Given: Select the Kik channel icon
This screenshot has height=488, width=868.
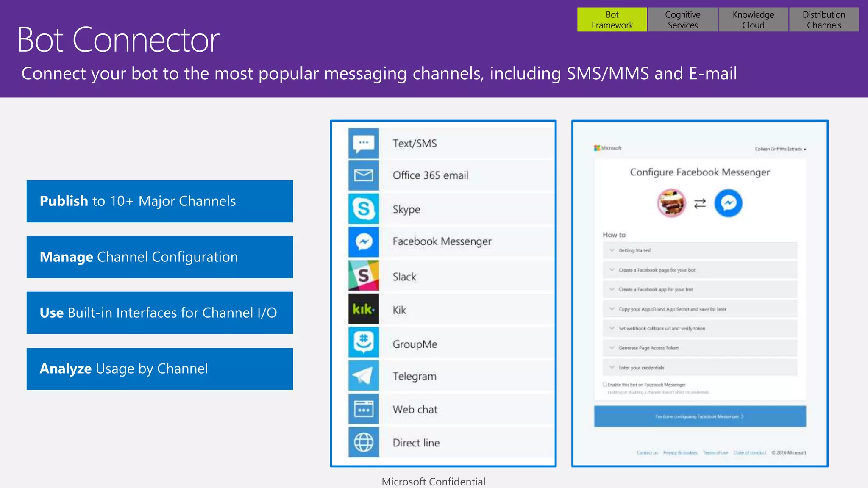Looking at the screenshot, I should coord(364,309).
